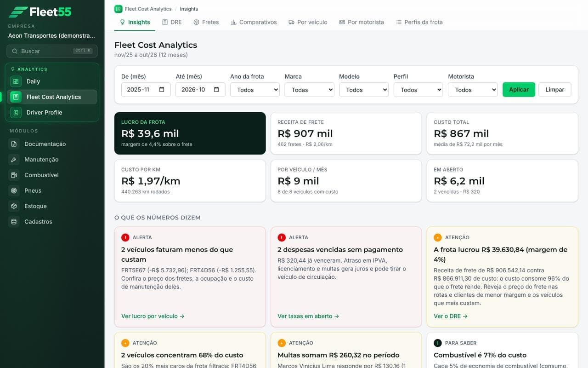588x368 pixels.
Task: Open the Perfil dropdown
Action: (418, 90)
